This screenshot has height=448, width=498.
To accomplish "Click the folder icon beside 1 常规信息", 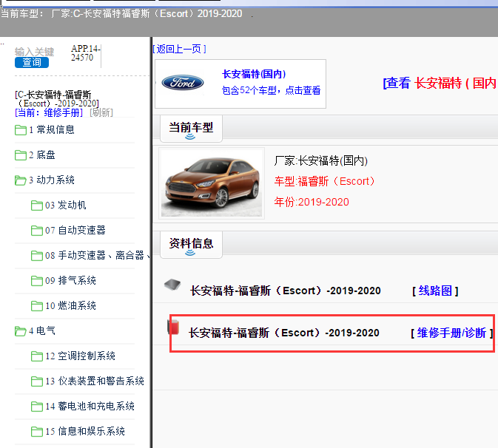I will tap(21, 130).
